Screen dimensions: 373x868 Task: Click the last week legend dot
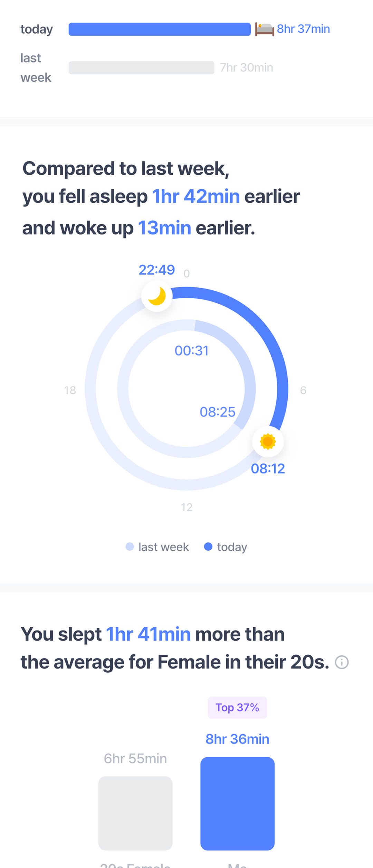coord(130,547)
